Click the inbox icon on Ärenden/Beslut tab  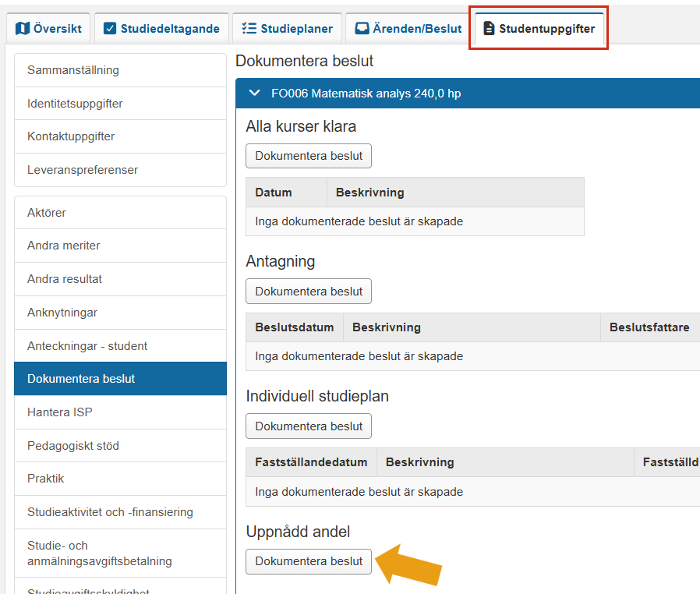362,29
